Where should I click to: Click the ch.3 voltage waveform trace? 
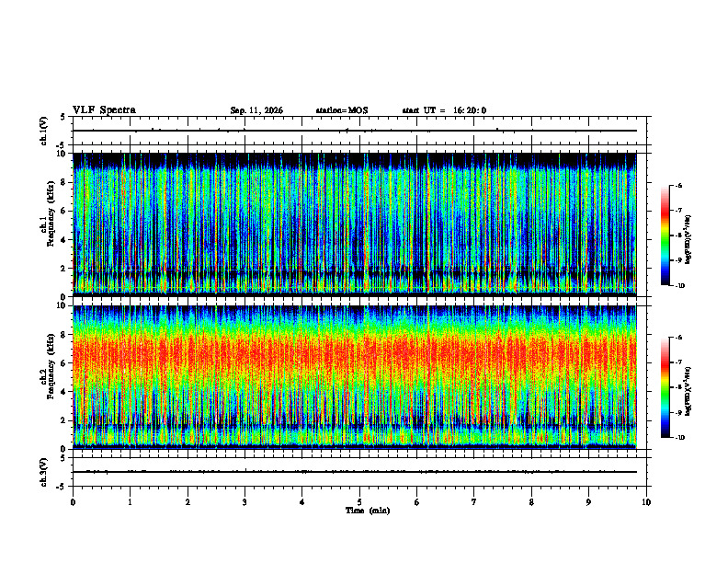355,472
